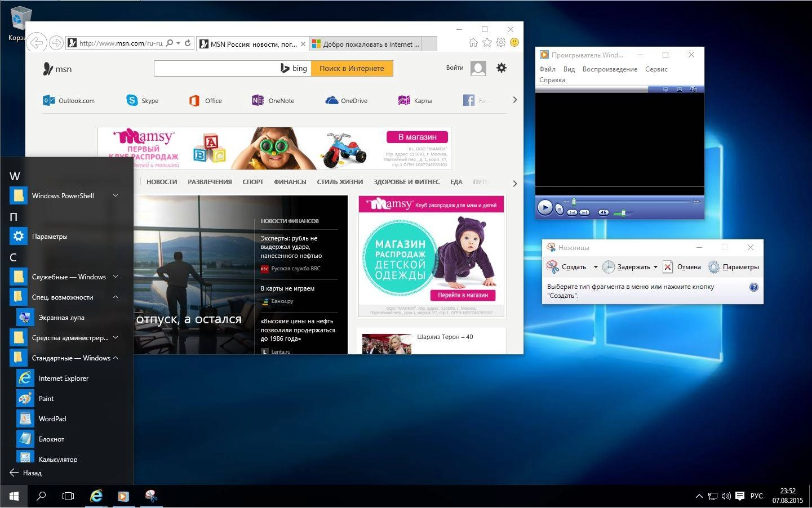The height and width of the screenshot is (508, 812).
Task: Open the Office shortcut on MSN
Action: coord(206,101)
